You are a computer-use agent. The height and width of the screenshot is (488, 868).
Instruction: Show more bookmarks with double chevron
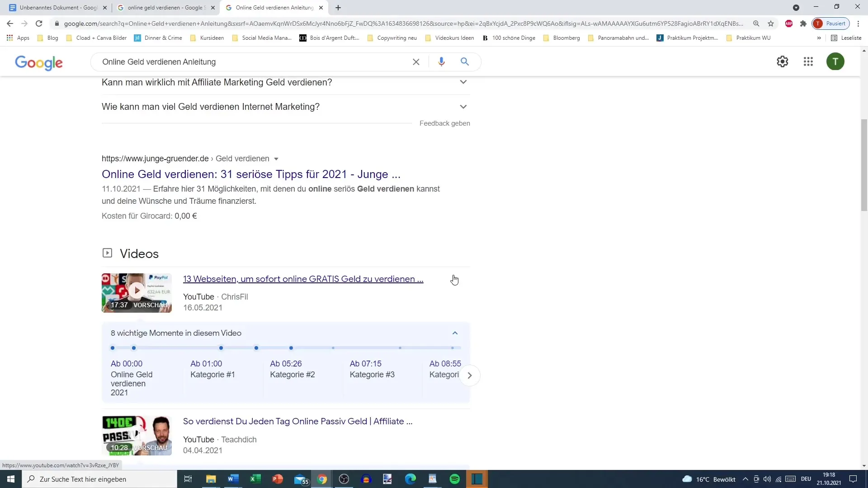pos(819,38)
